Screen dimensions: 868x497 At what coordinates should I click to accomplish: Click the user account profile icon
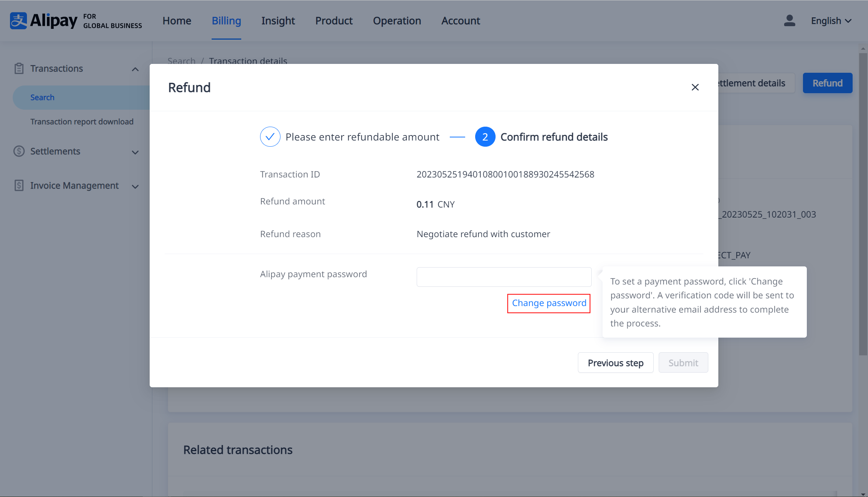pos(788,20)
